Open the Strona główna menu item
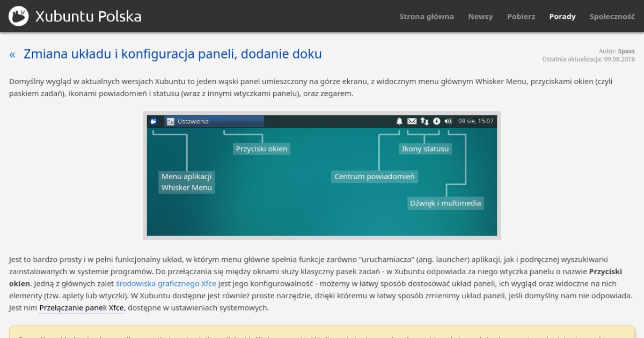Screen dimensions: 644x338 click(426, 16)
